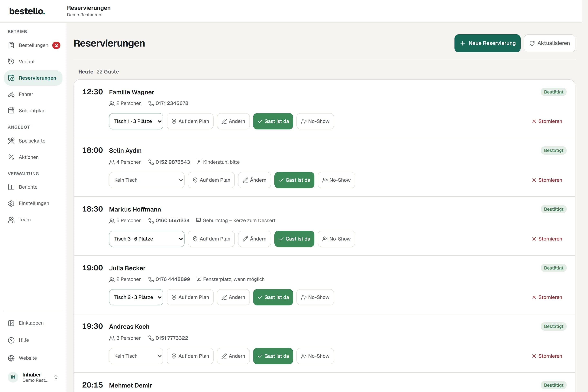Click the phone number 0160 5551234
The height and width of the screenshot is (392, 588).
[173, 220]
